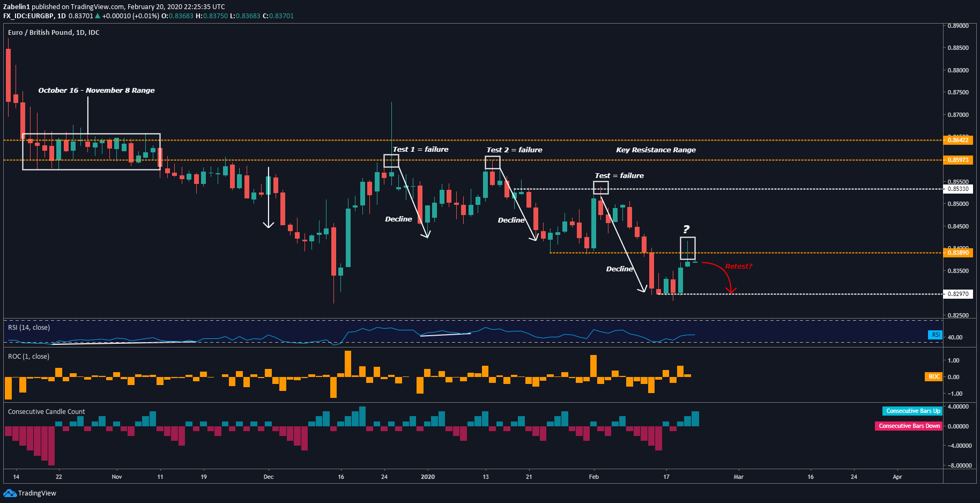Click 'October 16 - November 8 Range' annotation
980x503 pixels.
96,91
